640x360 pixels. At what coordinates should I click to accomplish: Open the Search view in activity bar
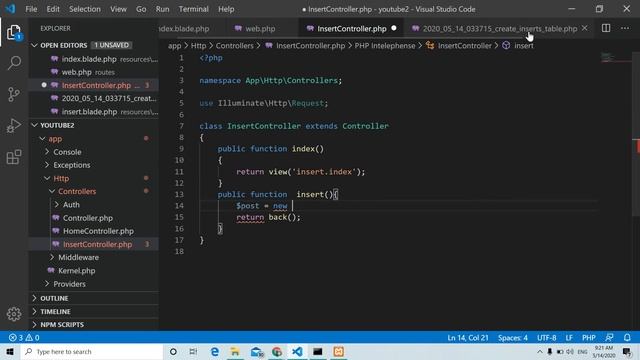pyautogui.click(x=14, y=63)
